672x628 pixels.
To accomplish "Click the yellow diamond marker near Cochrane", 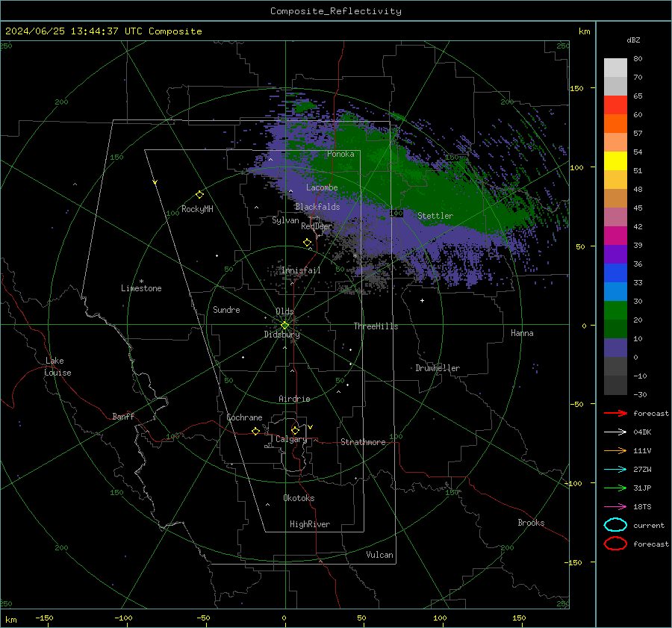I will pyautogui.click(x=256, y=432).
